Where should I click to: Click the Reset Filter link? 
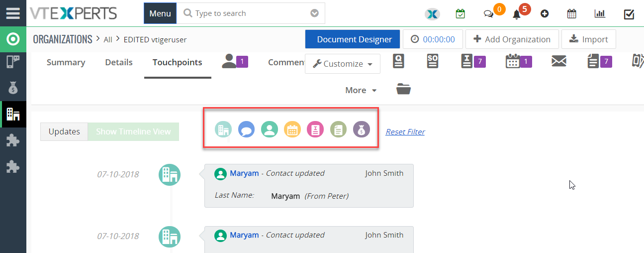pyautogui.click(x=405, y=132)
